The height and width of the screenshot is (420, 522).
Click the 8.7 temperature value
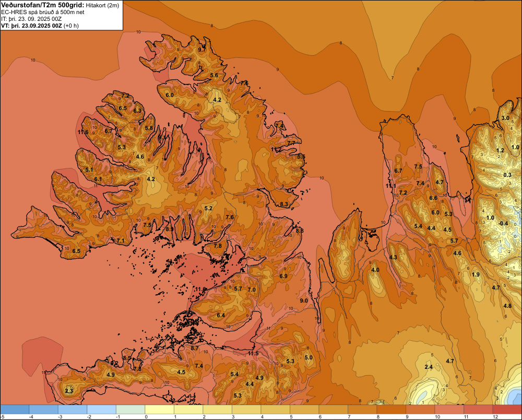tap(195, 348)
